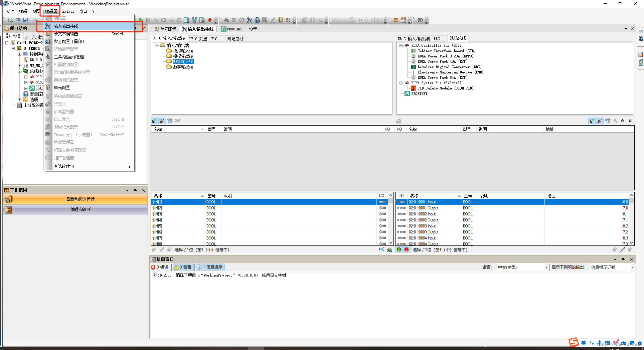Click left signal list scrollbar down arrow

tap(390, 243)
